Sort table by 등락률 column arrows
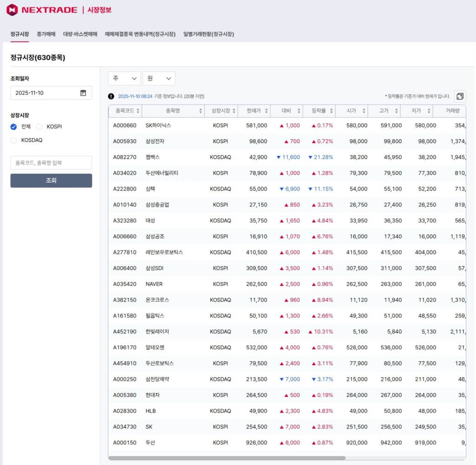Viewport: 476px width, 465px height. (x=331, y=111)
